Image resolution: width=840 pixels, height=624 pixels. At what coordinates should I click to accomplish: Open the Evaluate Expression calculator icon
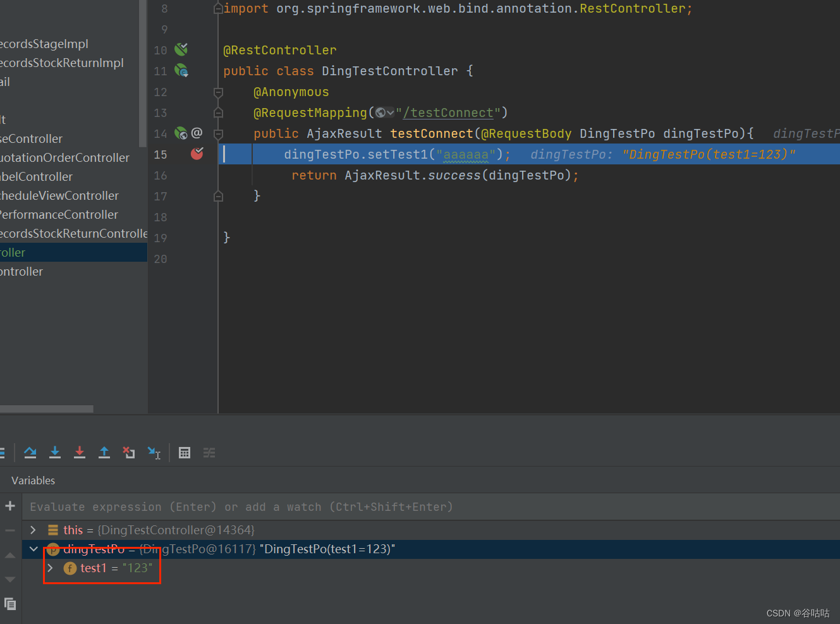pyautogui.click(x=185, y=453)
